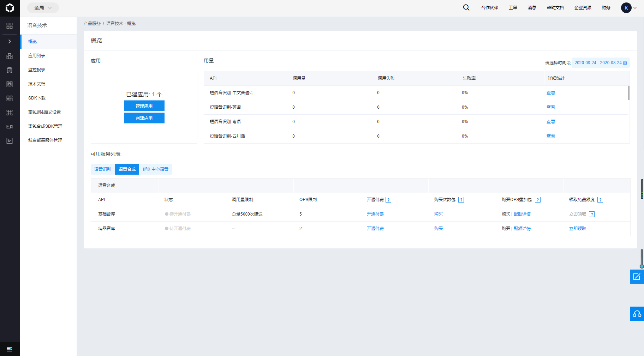
Task: Select 离线词&语义设置 in the side menu
Action: (x=49, y=112)
